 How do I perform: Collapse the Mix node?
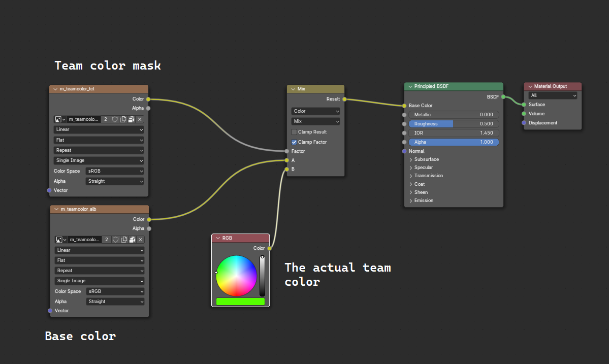point(293,89)
